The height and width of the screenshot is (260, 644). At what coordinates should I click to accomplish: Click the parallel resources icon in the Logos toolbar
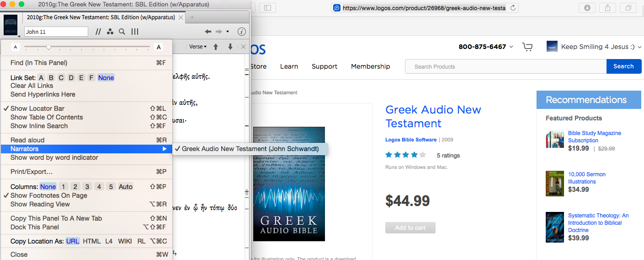click(x=98, y=32)
